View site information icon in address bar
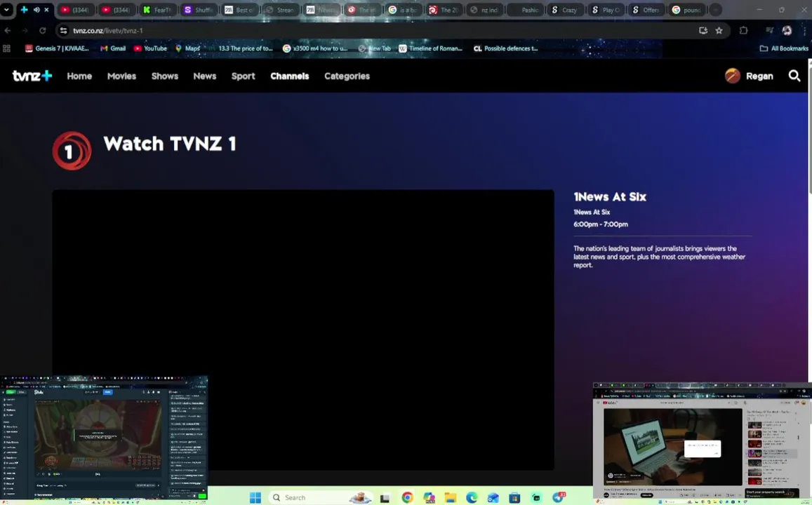This screenshot has width=812, height=505. click(x=63, y=31)
